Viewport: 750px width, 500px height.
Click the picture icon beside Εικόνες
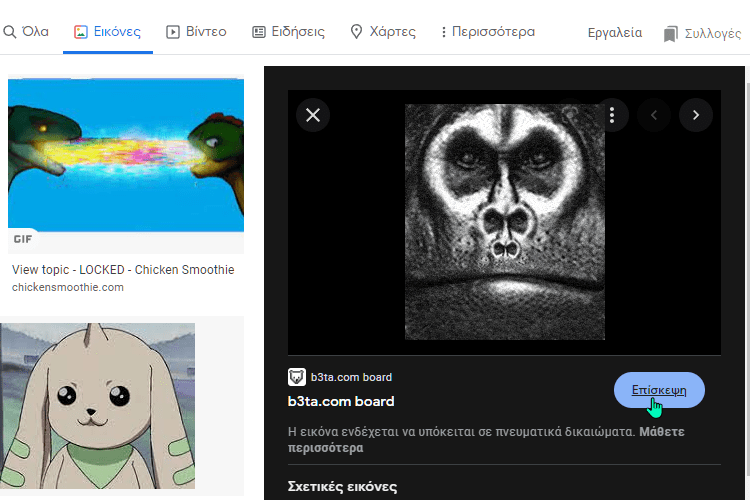[x=81, y=32]
